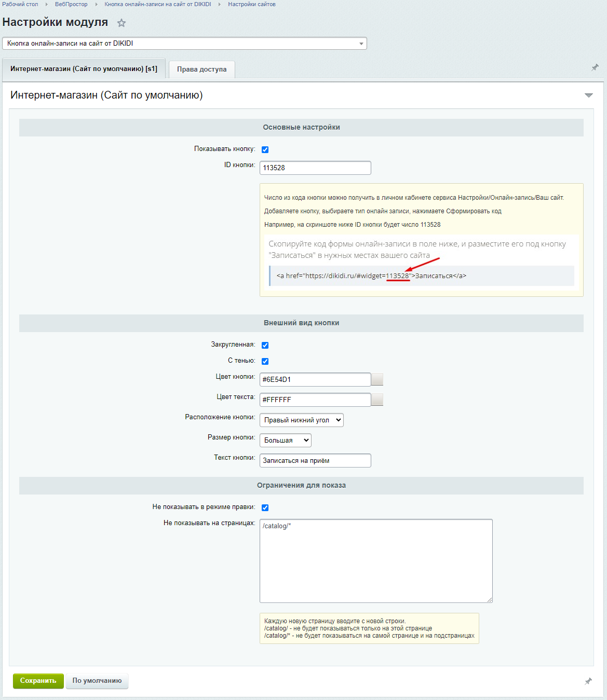Click the pin icon beside the bottom button bar
This screenshot has width=607, height=700.
tap(588, 681)
